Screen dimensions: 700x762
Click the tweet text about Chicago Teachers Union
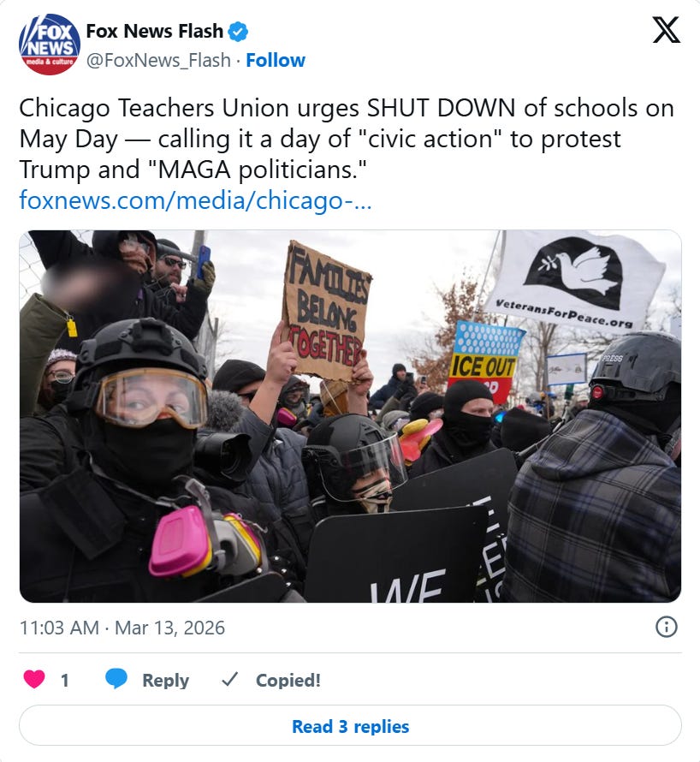[347, 139]
